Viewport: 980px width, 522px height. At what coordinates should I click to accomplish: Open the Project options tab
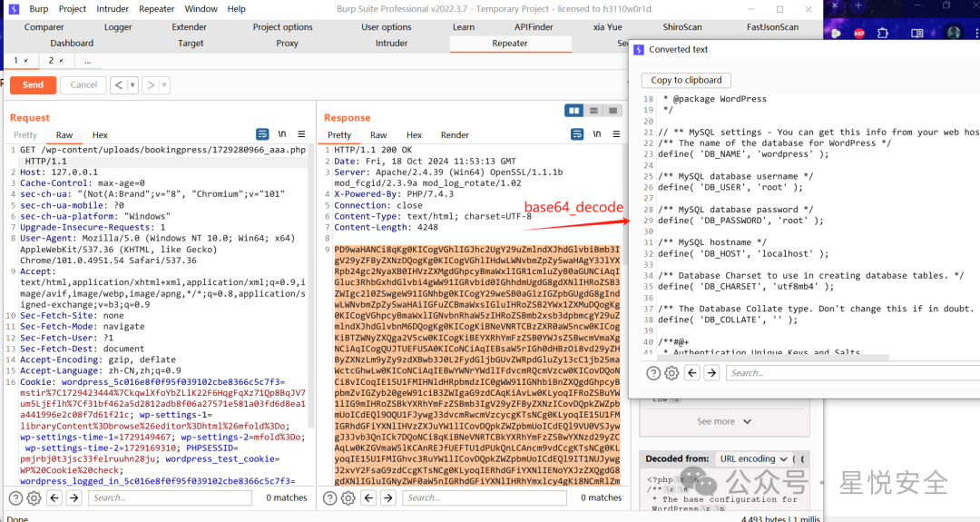point(282,27)
